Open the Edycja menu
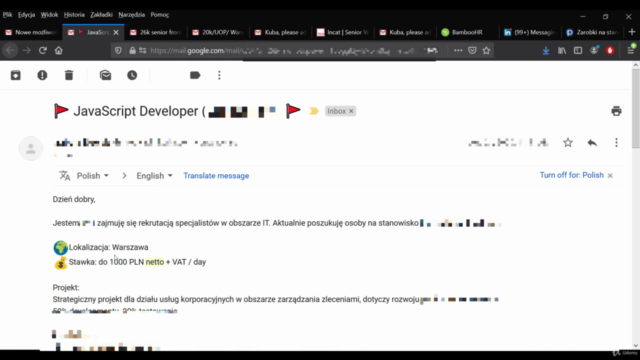Image resolution: width=640 pixels, height=360 pixels. click(26, 15)
